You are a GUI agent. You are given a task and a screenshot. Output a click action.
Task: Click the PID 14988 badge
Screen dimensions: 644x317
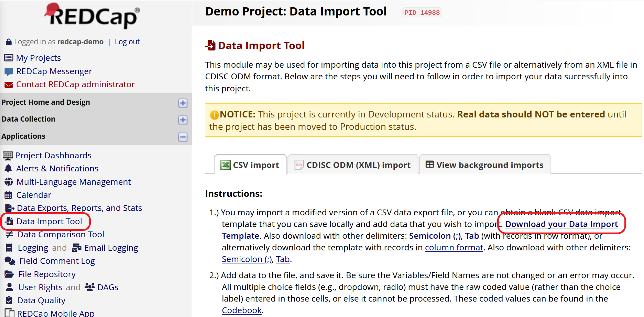coord(422,12)
